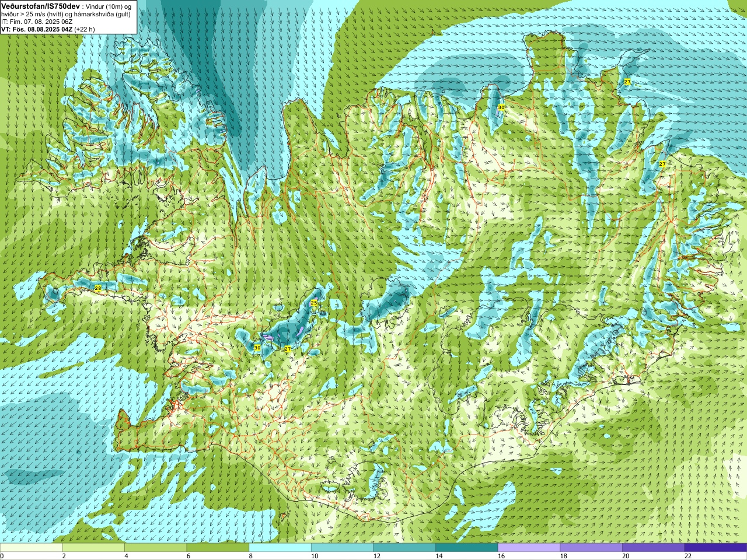Select the IT: Fim. 07. 08. 2025 06Z line
Screen dimensions: 747x560
point(37,21)
